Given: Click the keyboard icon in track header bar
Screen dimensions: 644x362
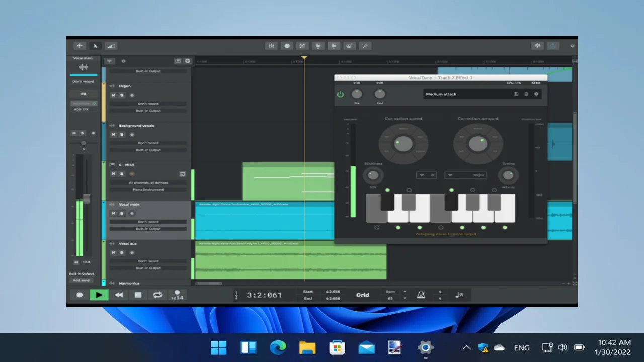Looking at the screenshot, I should (178, 61).
